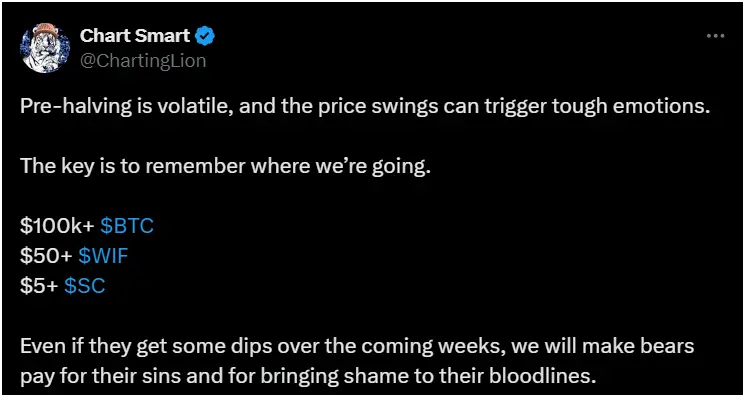745x397 pixels.
Task: Click the final line mentioning bloodlines
Action: point(308,377)
